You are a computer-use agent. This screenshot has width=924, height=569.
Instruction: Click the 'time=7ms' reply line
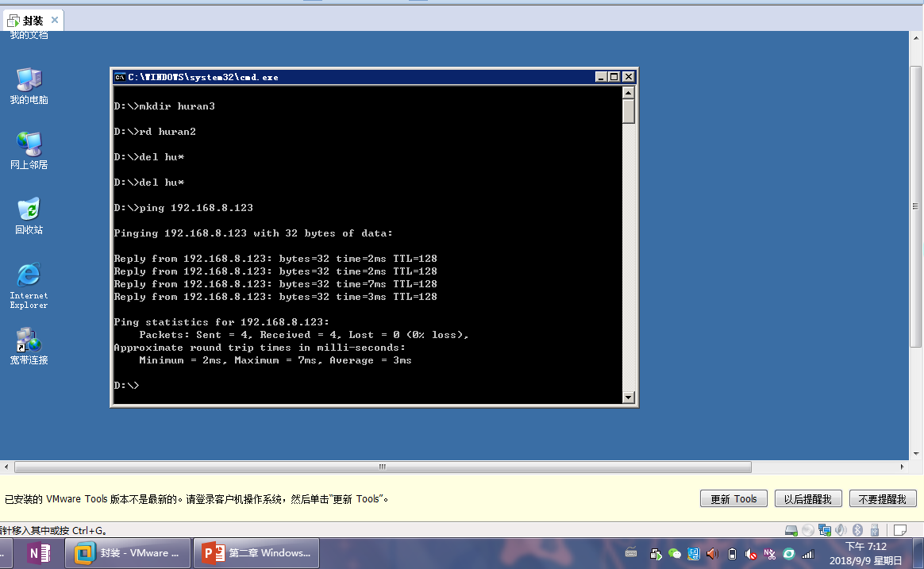[x=275, y=284]
